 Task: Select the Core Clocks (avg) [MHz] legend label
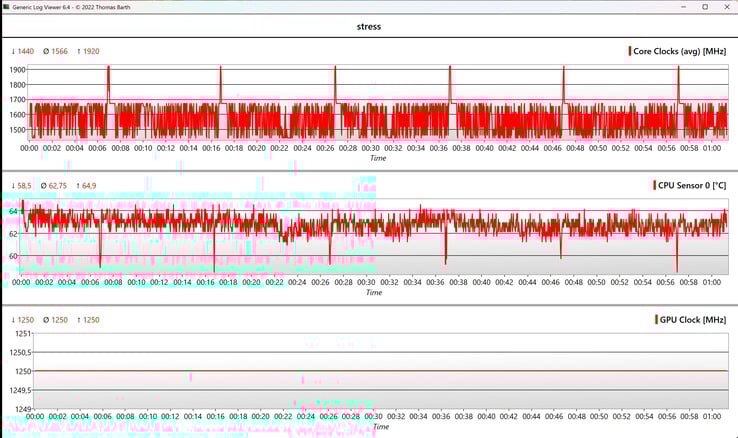point(679,51)
